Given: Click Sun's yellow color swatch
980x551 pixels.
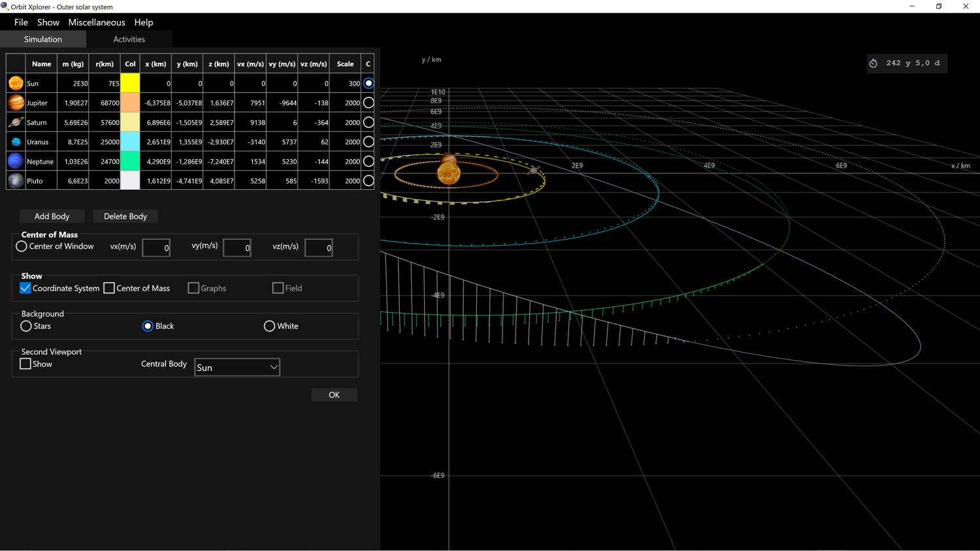Looking at the screenshot, I should coord(130,84).
